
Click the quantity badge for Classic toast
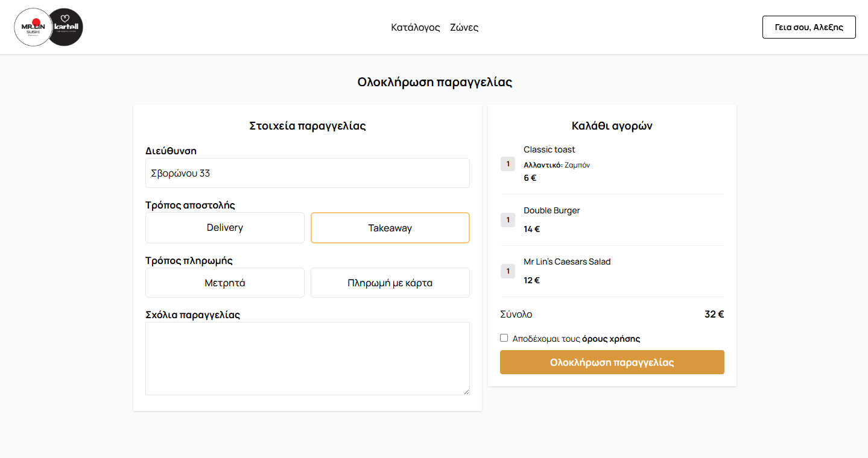[507, 164]
